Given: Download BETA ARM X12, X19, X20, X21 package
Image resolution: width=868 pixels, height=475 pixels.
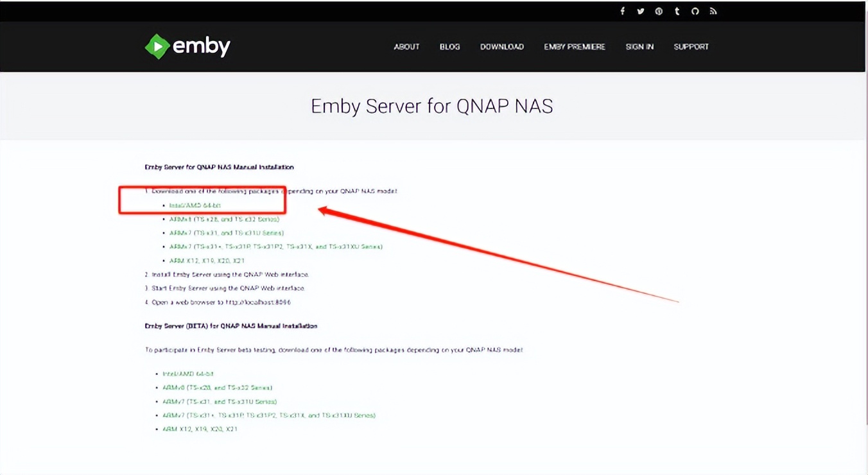Looking at the screenshot, I should pos(200,429).
